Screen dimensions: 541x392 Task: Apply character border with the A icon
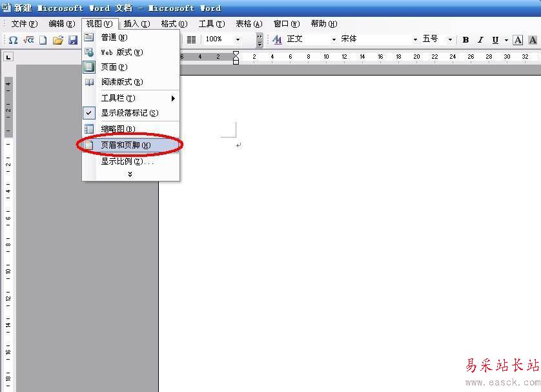(x=518, y=40)
